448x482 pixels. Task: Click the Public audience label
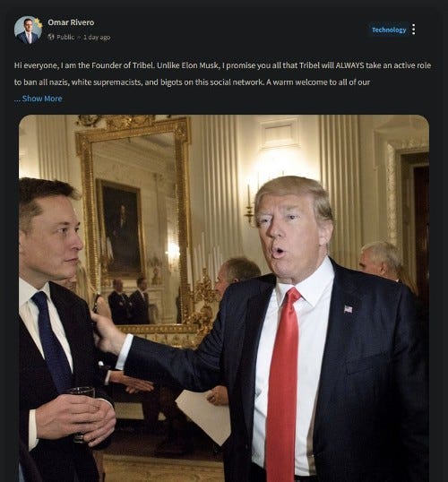[x=65, y=38]
